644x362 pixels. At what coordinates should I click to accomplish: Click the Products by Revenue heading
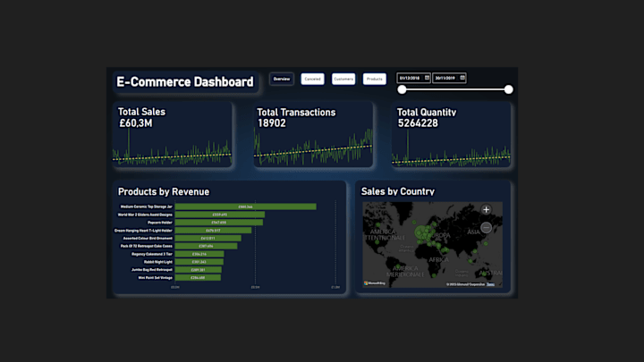[164, 191]
